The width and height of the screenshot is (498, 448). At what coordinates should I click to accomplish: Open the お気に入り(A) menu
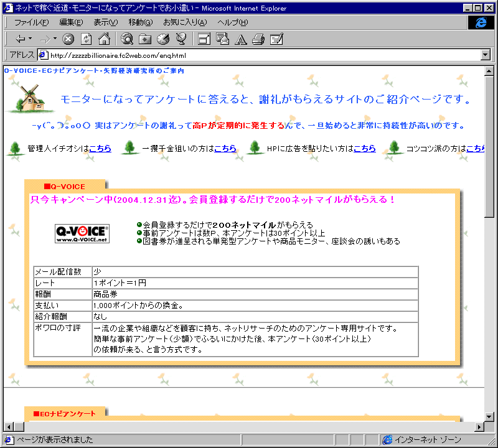[185, 22]
